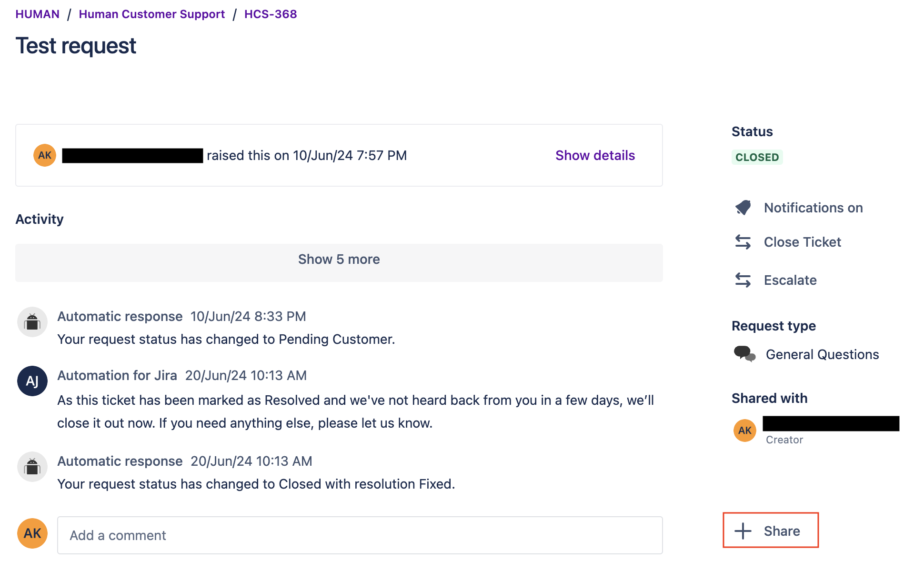
Task: Click the Escalate transition arrows icon
Action: pos(743,280)
